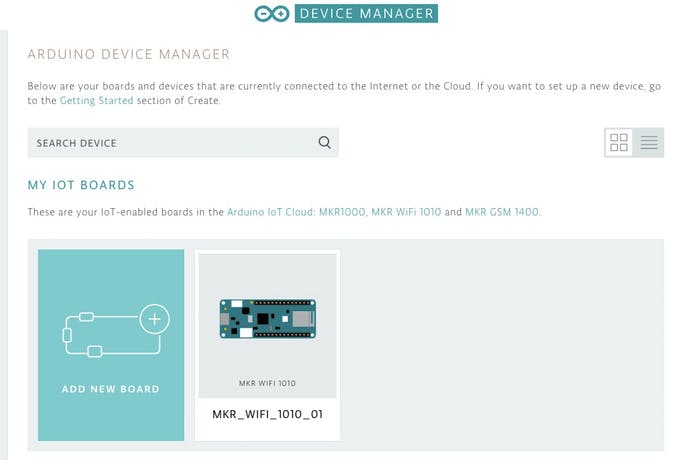Click Add New Board label
This screenshot has width=680, height=460.
point(111,389)
